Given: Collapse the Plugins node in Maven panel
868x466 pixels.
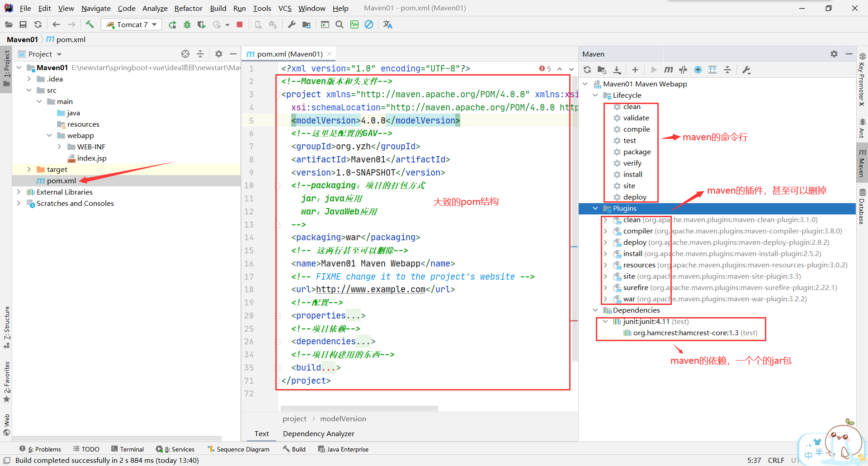Looking at the screenshot, I should click(595, 209).
